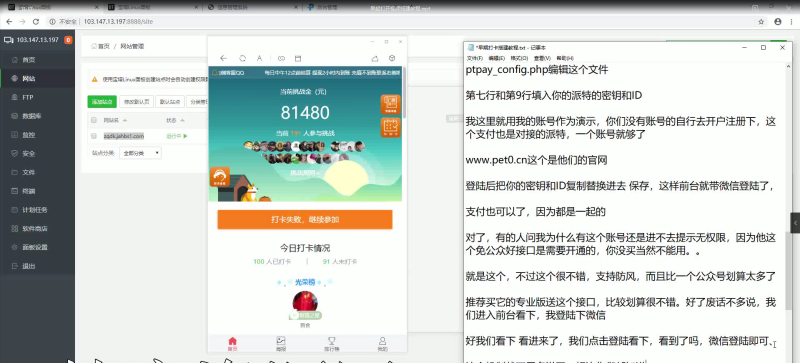Click the refresh icon in the mobile preview window
This screenshot has width=800, height=363.
(243, 58)
